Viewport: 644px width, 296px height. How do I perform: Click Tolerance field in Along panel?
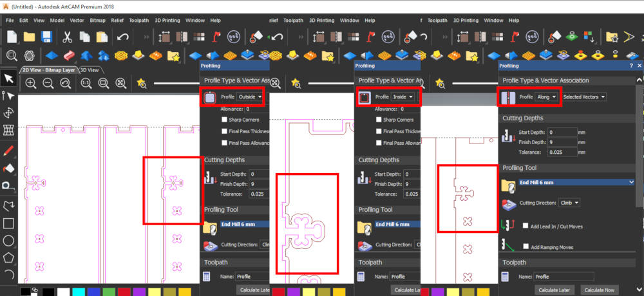click(x=562, y=152)
